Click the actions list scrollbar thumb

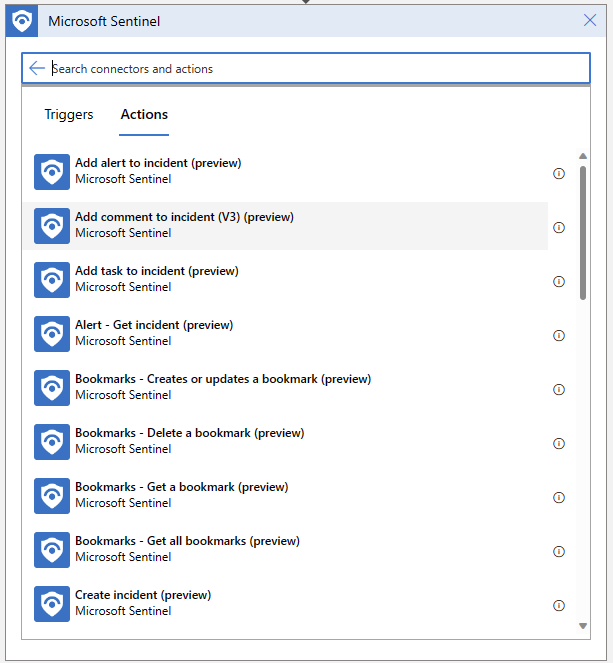point(583,233)
